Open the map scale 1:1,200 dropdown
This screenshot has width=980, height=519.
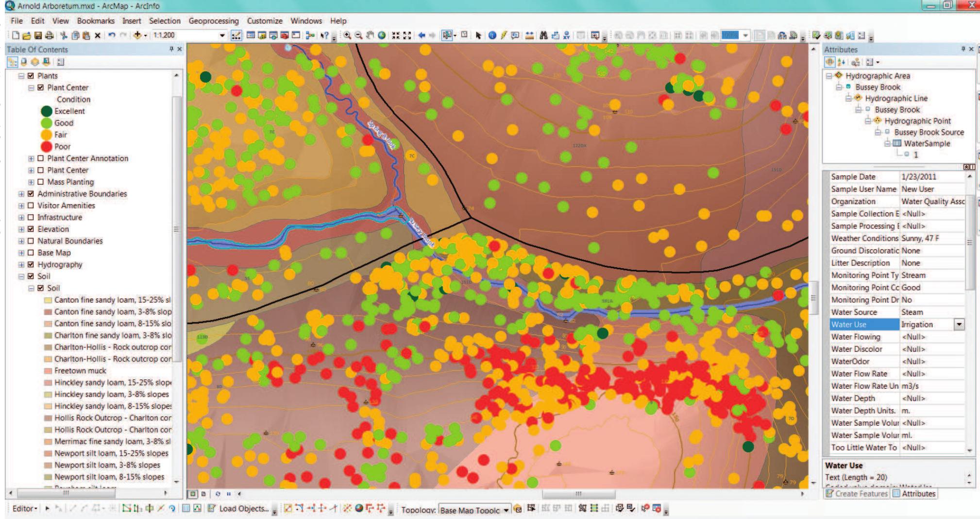tap(222, 35)
